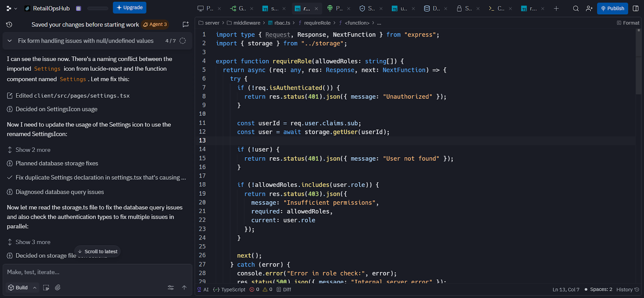644x298 pixels.
Task: Toggle AI in the status bar
Action: click(203, 290)
